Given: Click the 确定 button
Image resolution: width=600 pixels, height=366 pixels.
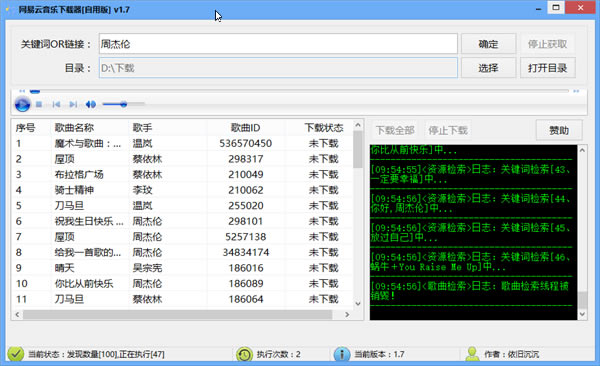Looking at the screenshot, I should coord(488,44).
